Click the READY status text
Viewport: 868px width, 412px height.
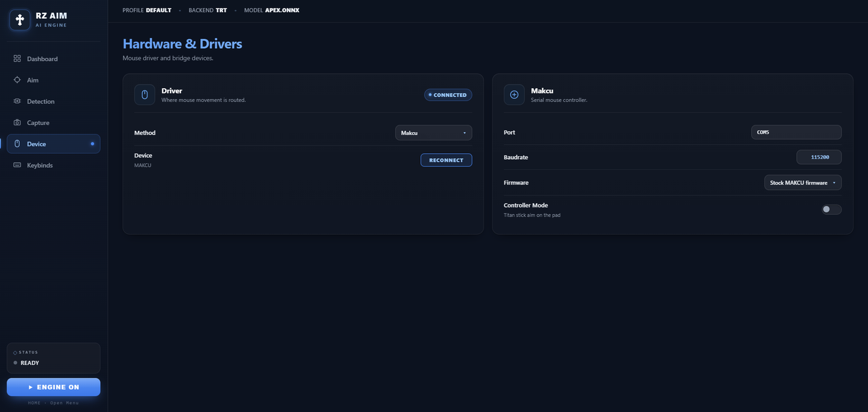[x=30, y=363]
